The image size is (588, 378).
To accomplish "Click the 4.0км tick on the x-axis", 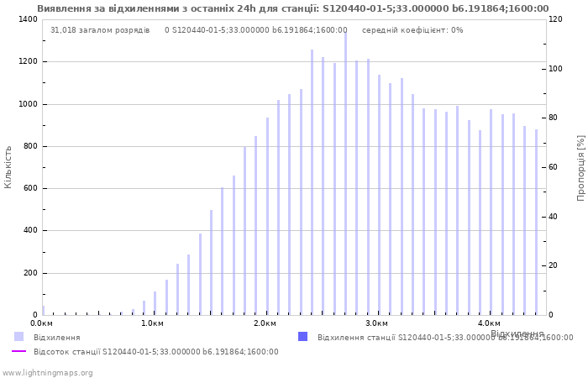I will [489, 323].
